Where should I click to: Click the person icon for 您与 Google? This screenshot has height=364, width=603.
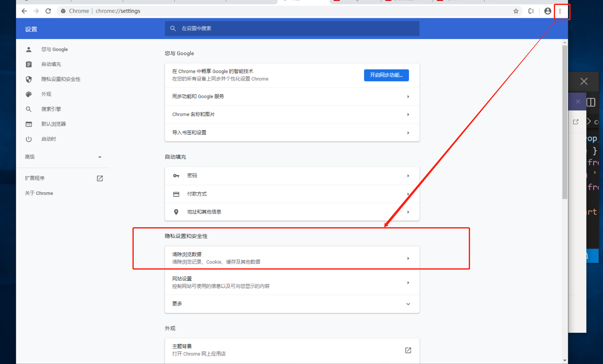pyautogui.click(x=29, y=49)
